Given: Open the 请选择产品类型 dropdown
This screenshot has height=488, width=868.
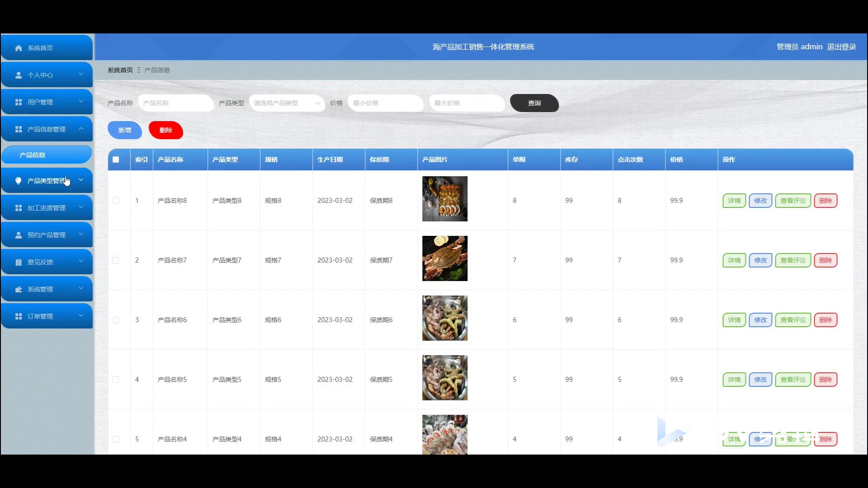Looking at the screenshot, I should click(286, 103).
